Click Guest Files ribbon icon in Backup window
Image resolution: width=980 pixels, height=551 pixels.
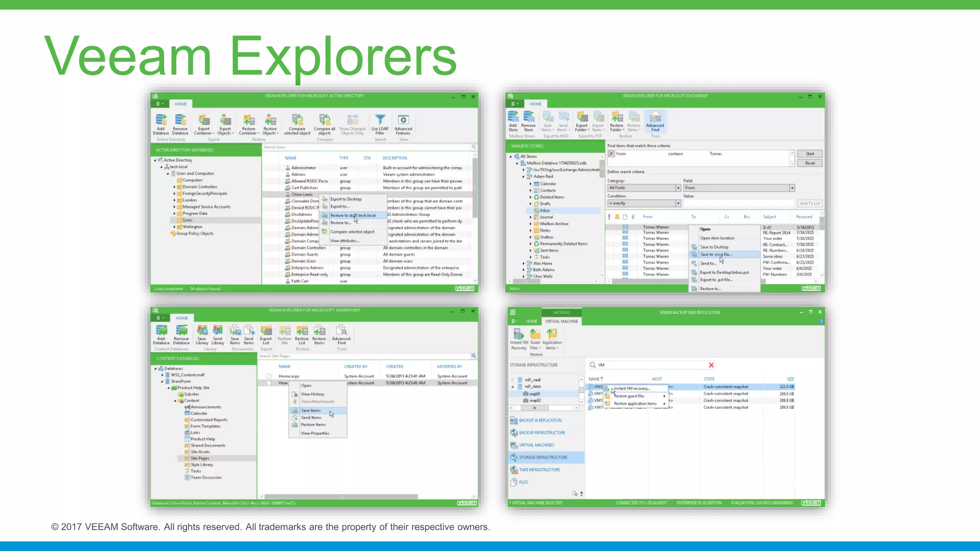coord(535,339)
